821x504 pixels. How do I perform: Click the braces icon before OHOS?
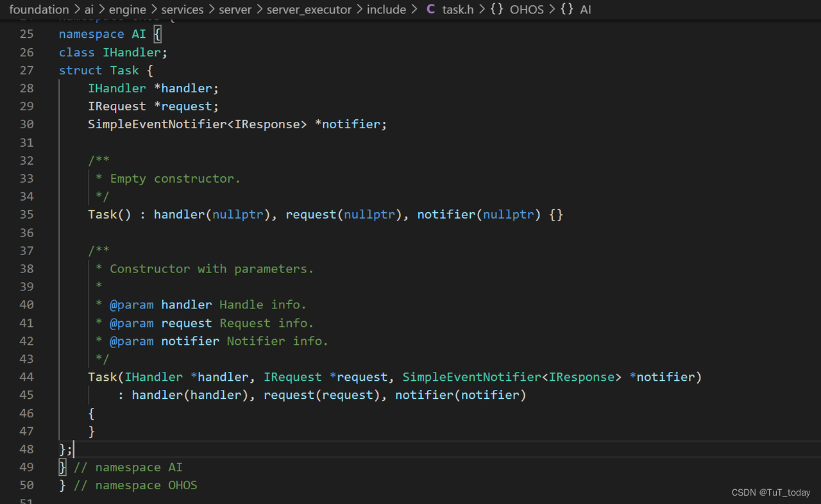pyautogui.click(x=497, y=10)
